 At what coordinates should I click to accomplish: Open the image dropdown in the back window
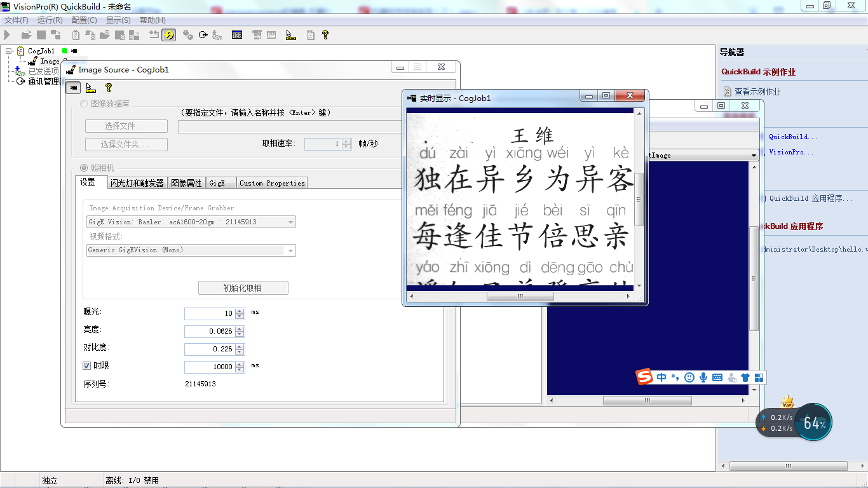[x=754, y=155]
